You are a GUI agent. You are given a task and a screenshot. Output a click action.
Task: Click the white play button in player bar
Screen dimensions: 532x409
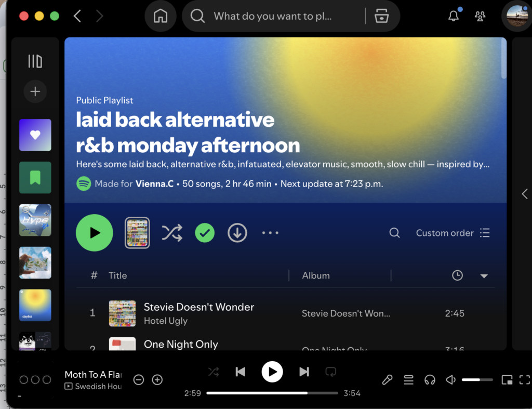(272, 372)
